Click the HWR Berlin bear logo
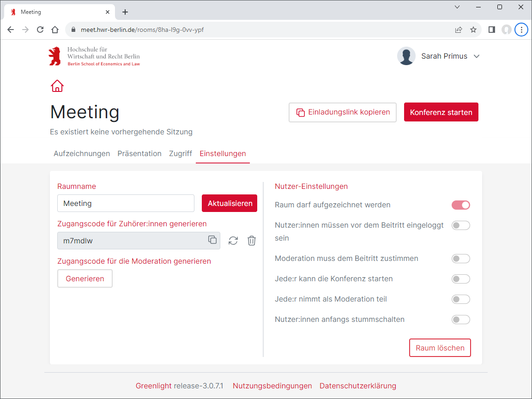532x399 pixels. coord(54,56)
